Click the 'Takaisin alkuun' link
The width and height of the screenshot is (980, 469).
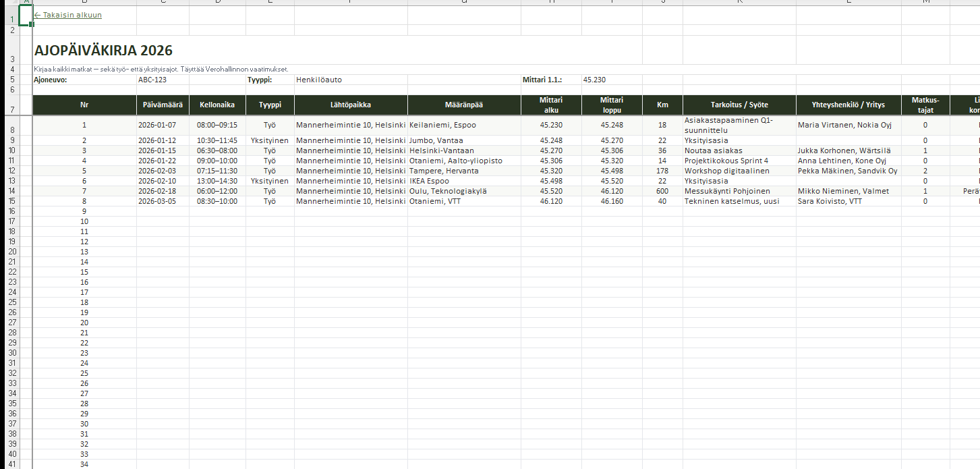[68, 15]
